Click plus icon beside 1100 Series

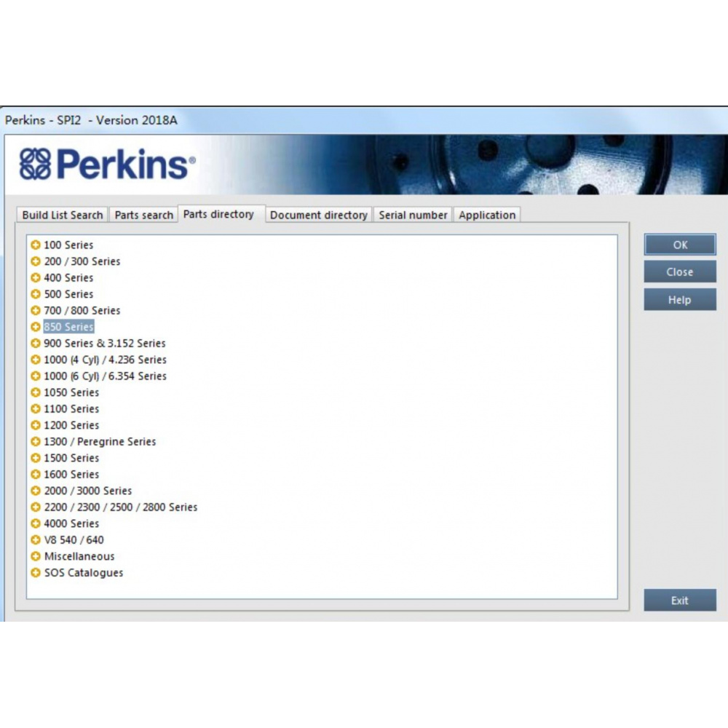pos(35,408)
